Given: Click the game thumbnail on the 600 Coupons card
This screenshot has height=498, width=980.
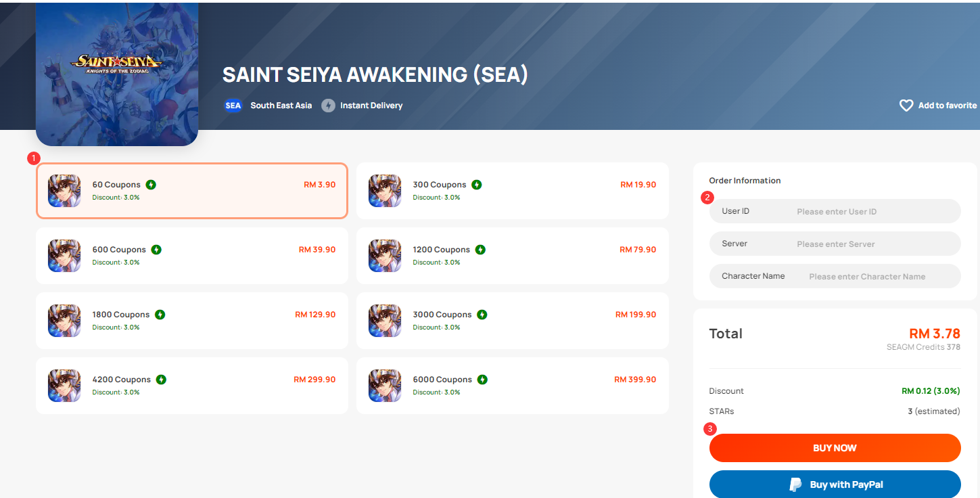Looking at the screenshot, I should point(64,256).
